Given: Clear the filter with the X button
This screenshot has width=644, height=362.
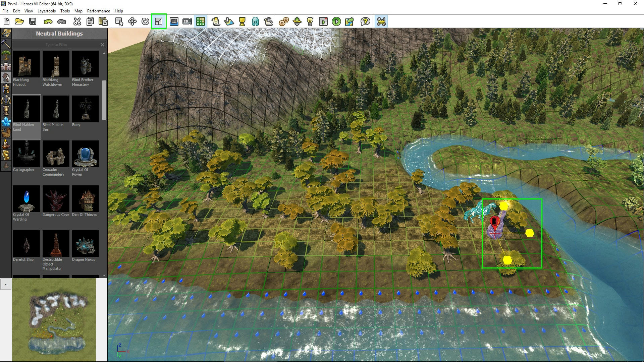Looking at the screenshot, I should (x=103, y=45).
